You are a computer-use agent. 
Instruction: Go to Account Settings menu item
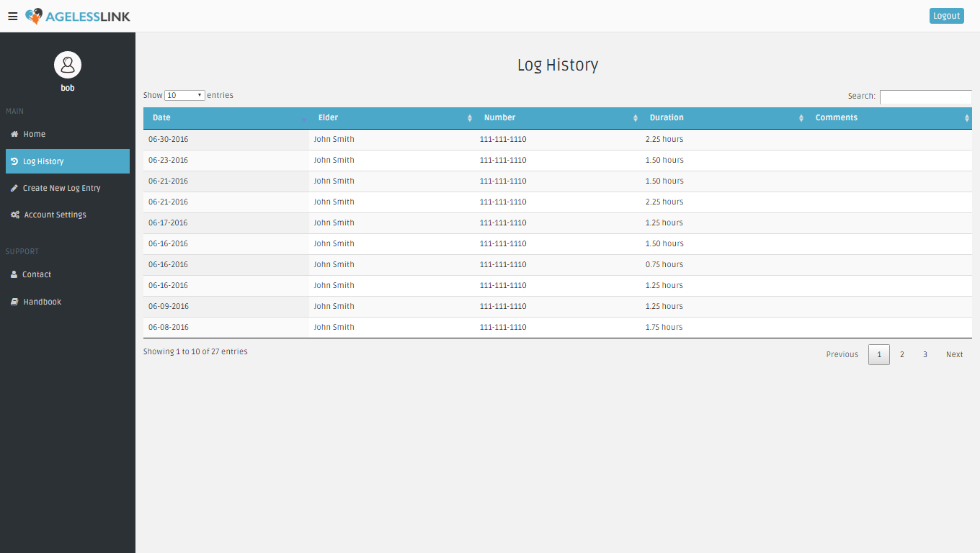pos(55,215)
